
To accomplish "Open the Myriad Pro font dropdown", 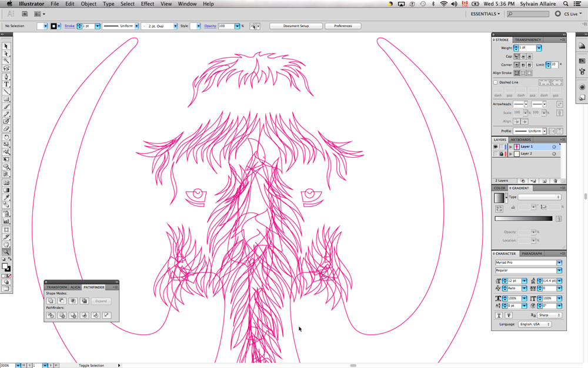I will tap(559, 263).
